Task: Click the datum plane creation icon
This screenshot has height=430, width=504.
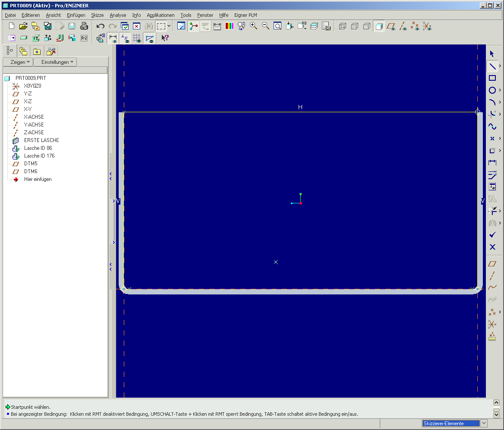Action: 492,264
